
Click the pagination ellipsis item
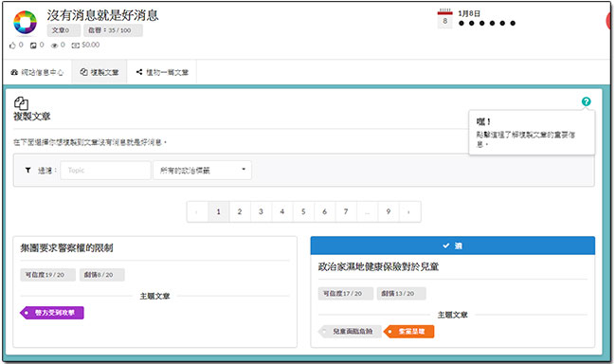coord(367,212)
